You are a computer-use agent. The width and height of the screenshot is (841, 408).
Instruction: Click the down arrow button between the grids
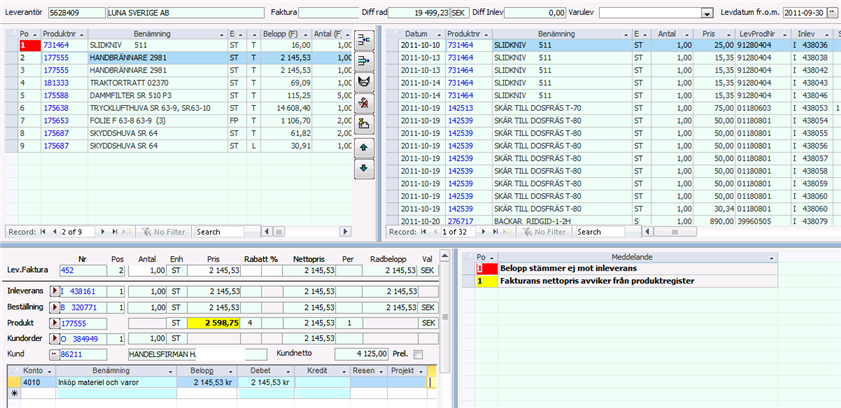click(x=365, y=167)
